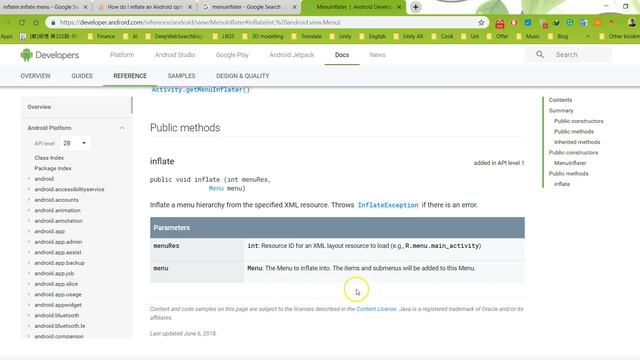Switch to the DESIGN & QUALITY tab
The height and width of the screenshot is (360, 640).
[x=242, y=76]
